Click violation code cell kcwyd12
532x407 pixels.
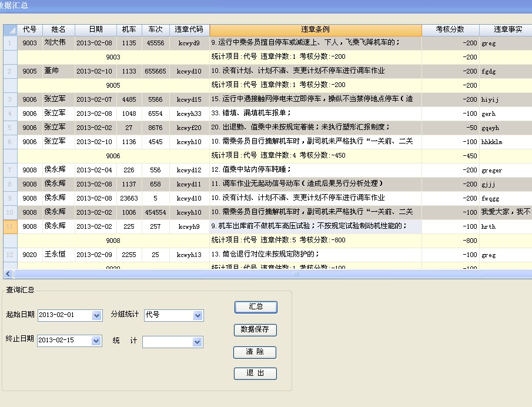(189, 170)
